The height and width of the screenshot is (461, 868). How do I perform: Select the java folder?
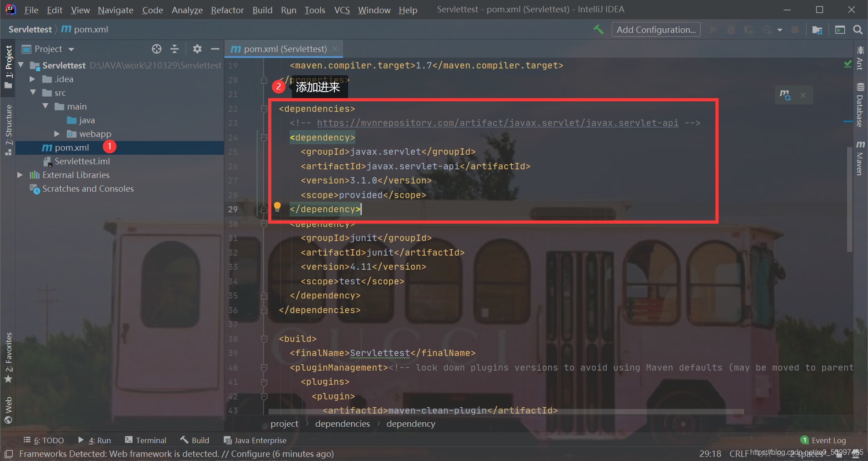(81, 120)
